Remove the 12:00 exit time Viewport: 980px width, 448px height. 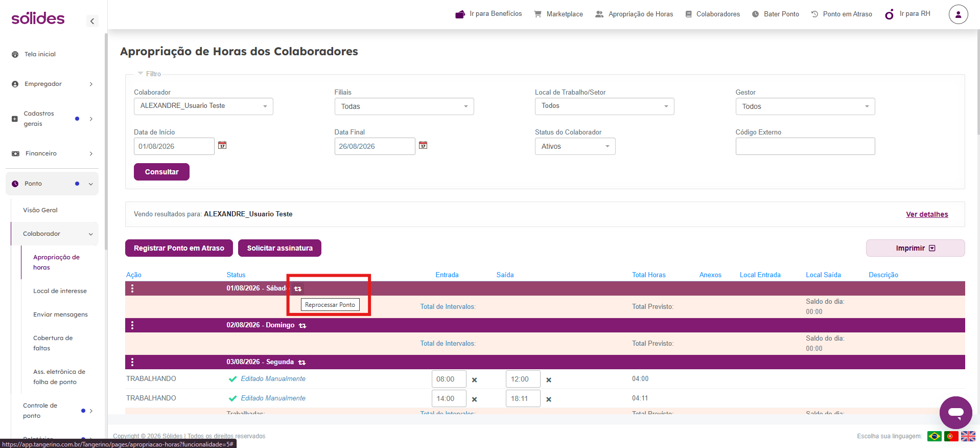coord(549,380)
